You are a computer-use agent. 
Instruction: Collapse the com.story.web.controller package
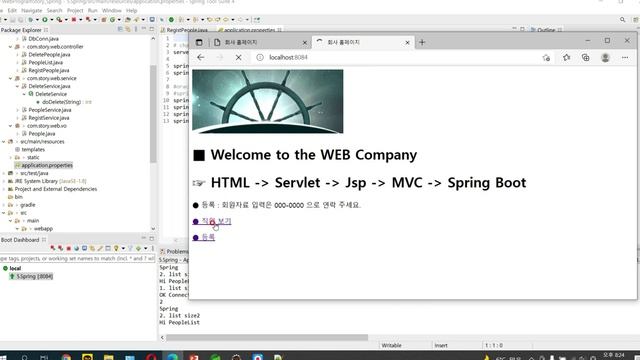11,47
